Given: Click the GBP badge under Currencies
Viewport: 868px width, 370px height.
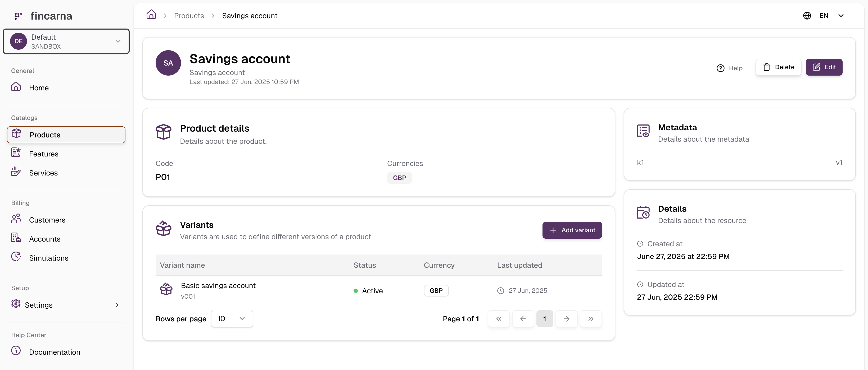Looking at the screenshot, I should [399, 178].
